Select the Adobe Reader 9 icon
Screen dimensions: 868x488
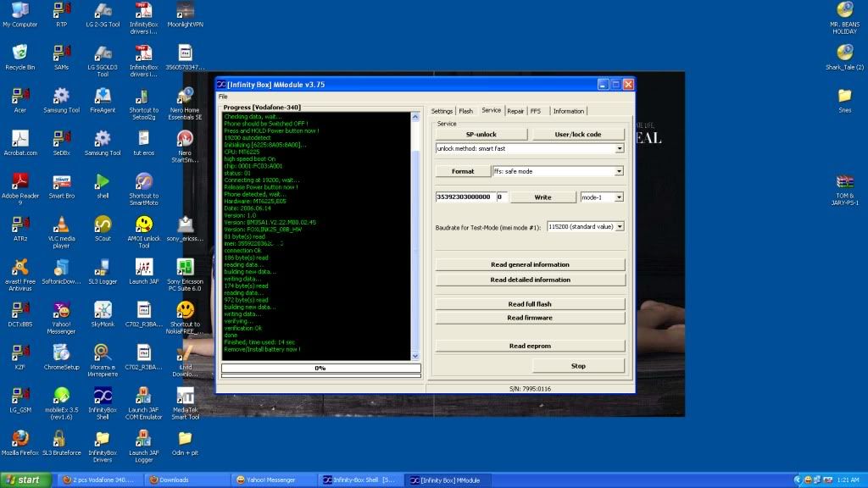(20, 189)
